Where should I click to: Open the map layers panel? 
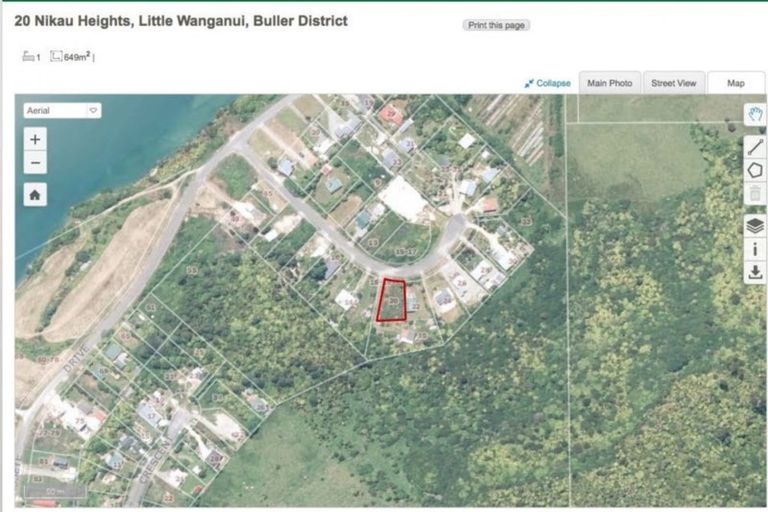tap(755, 225)
